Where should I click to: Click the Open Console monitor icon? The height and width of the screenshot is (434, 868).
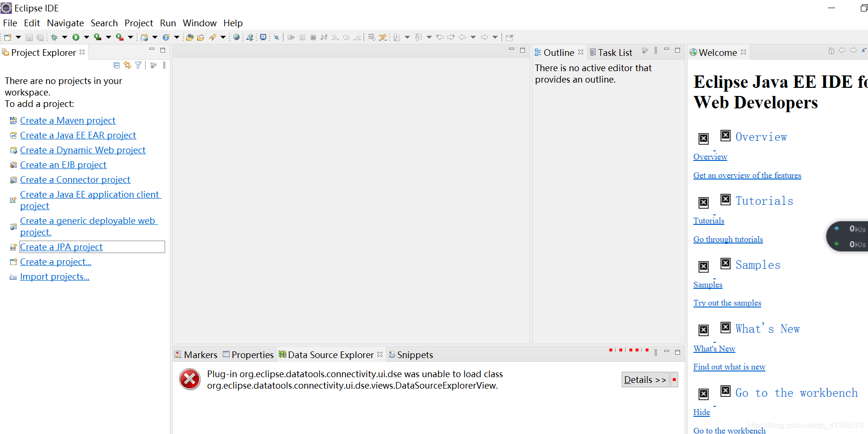(x=263, y=37)
